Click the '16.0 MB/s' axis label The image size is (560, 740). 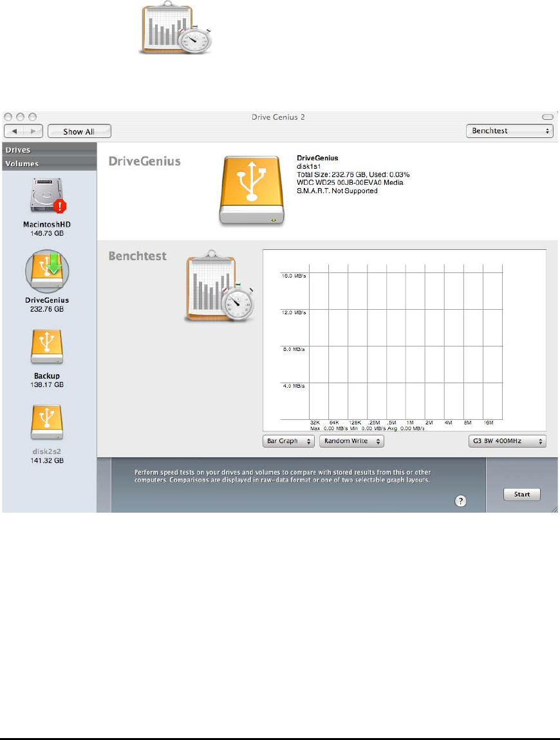294,276
